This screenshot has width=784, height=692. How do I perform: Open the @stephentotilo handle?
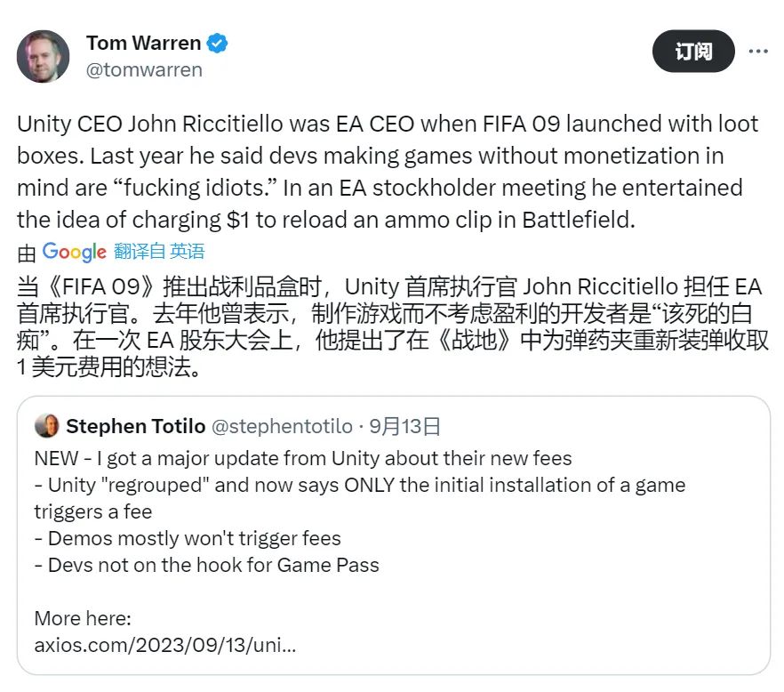pyautogui.click(x=282, y=426)
